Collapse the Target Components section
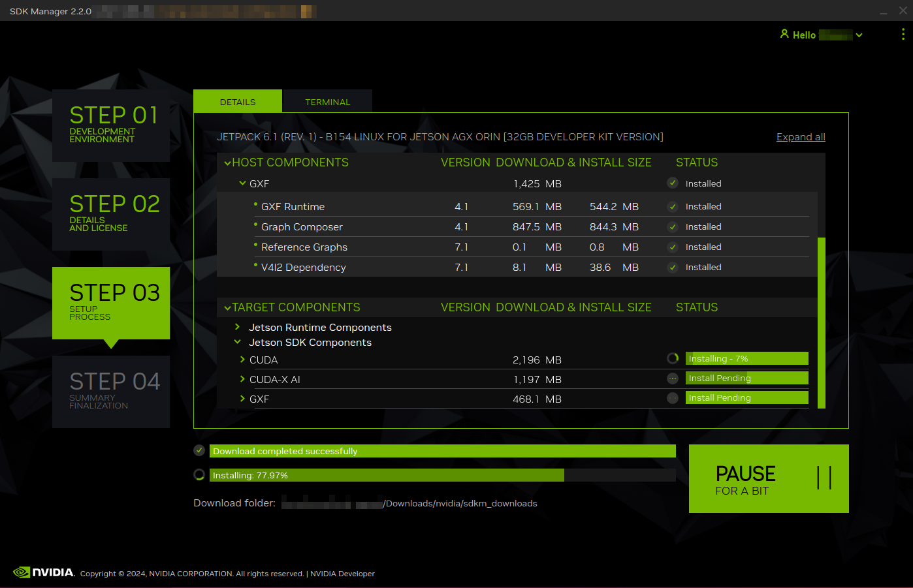 [227, 308]
